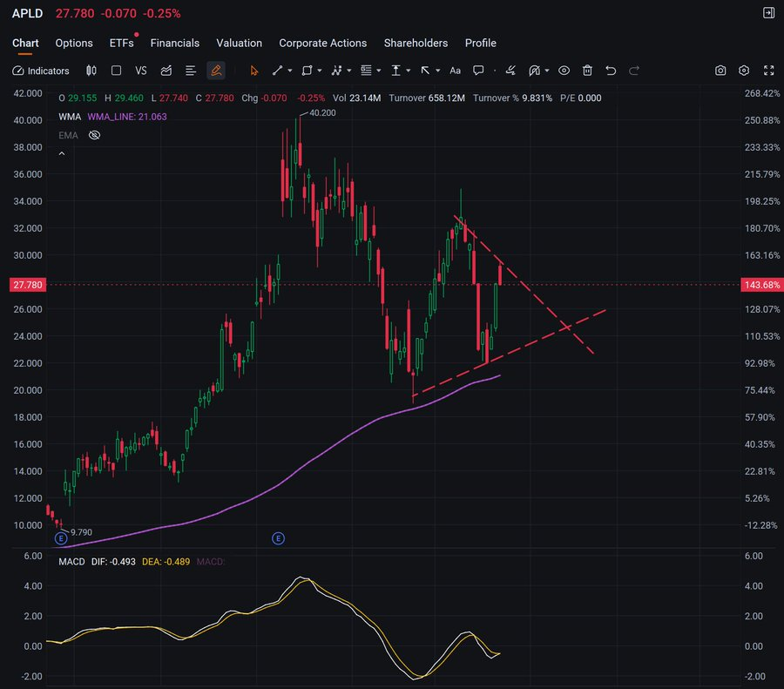Click the Turnover 658.12M readout

(x=427, y=98)
